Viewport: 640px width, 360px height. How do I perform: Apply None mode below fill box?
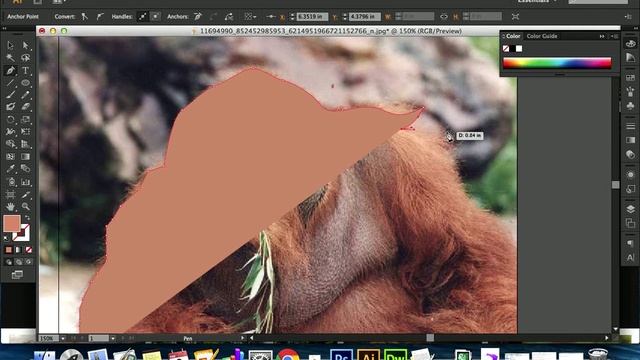28,250
